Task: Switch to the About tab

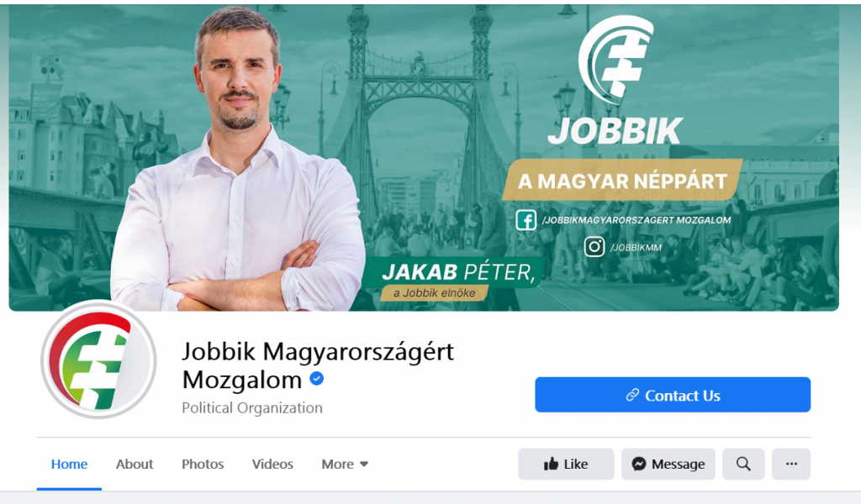Action: tap(135, 464)
